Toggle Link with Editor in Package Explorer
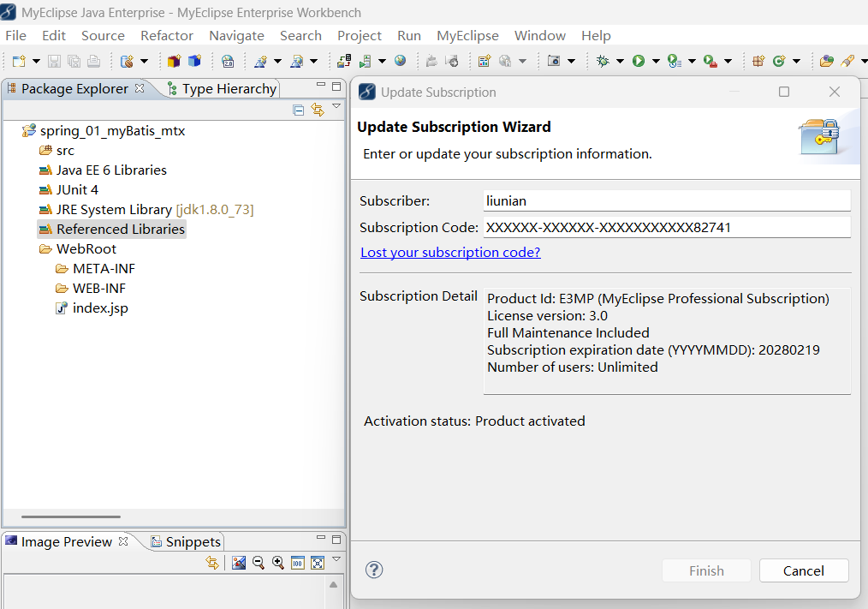 318,110
